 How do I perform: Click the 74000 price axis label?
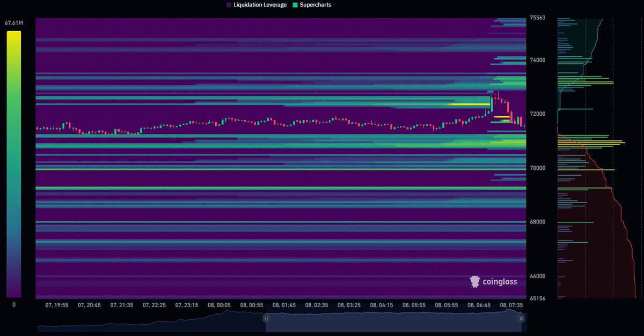tap(538, 60)
